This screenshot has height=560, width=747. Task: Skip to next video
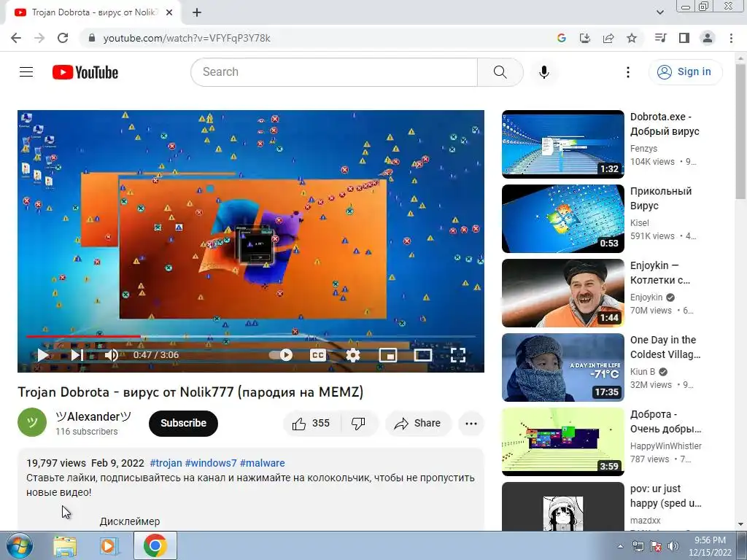click(77, 355)
